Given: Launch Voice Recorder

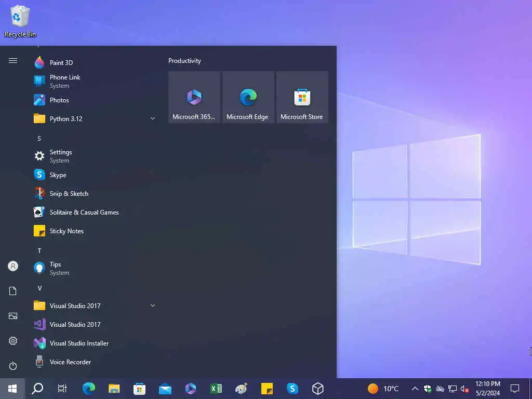Looking at the screenshot, I should coord(95,362).
